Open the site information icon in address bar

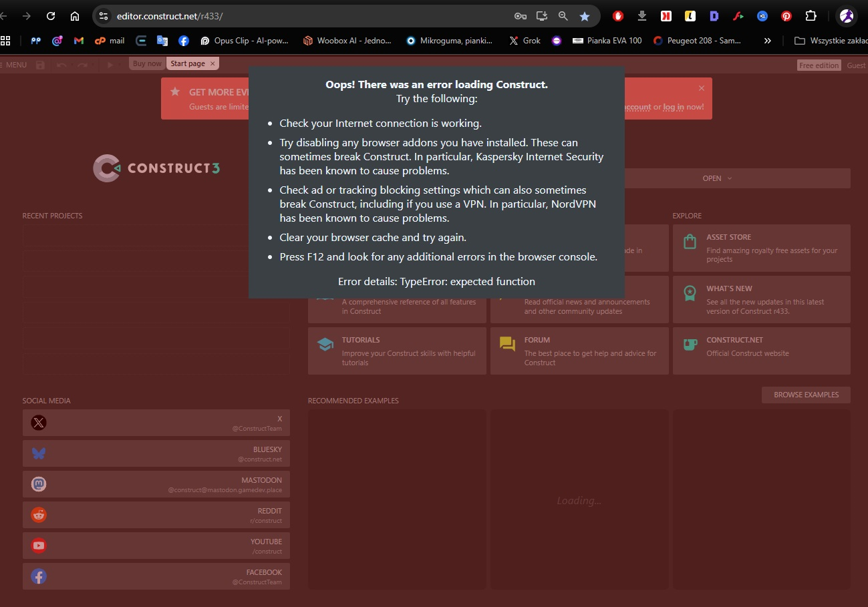tap(103, 16)
